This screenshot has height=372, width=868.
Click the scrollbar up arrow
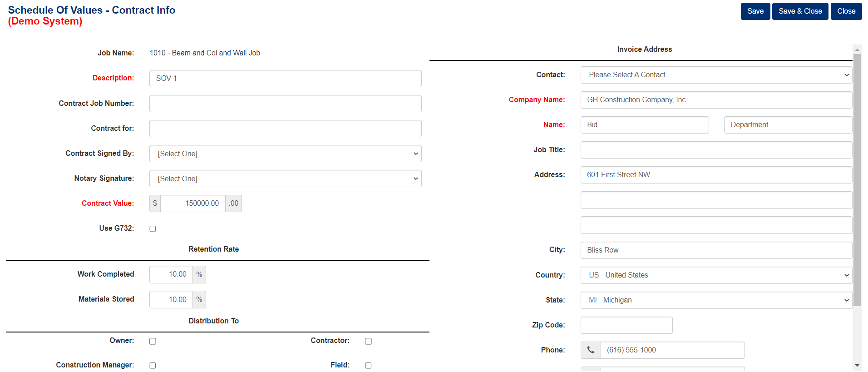click(x=857, y=50)
